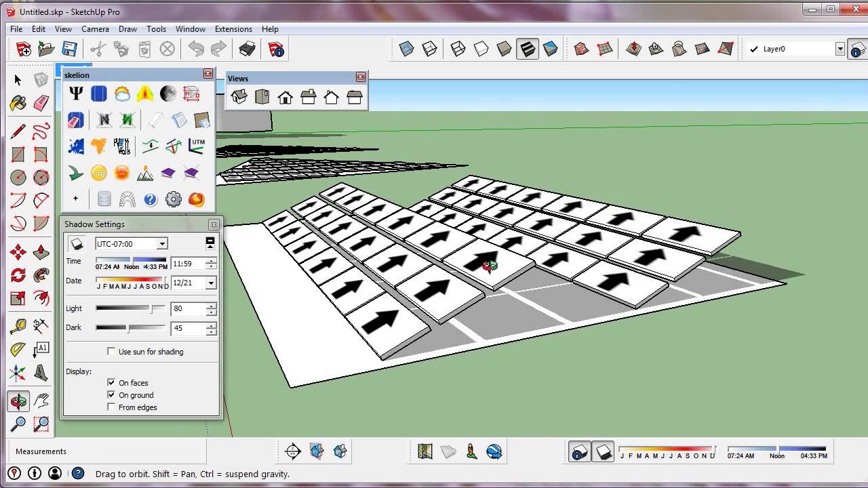Select the Push/Pull tool
This screenshot has width=868, height=488.
pyautogui.click(x=41, y=252)
